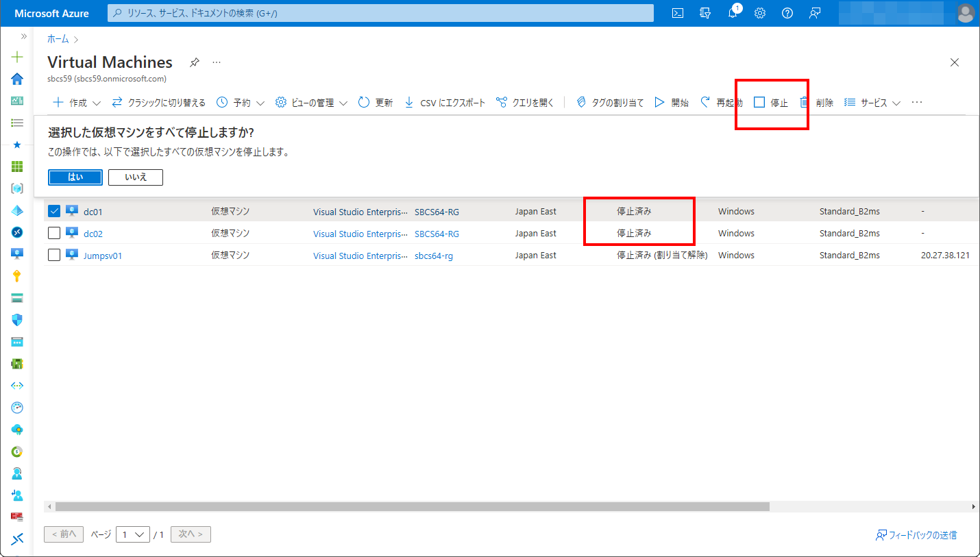Cancel stop with the いいえ button
Screen dimensions: 980x557
tap(136, 177)
